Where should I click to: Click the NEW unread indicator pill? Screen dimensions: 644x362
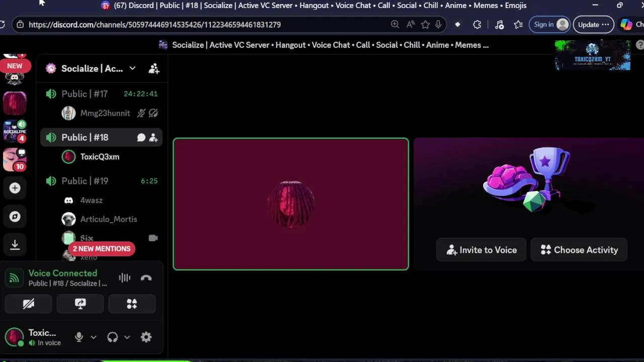tap(15, 66)
